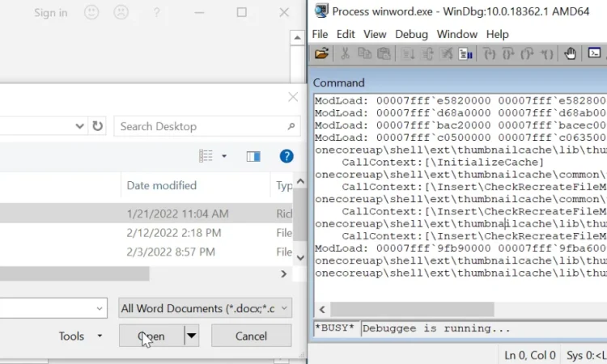Click the WinDbg command input field
The height and width of the screenshot is (364, 607).
[x=484, y=328]
